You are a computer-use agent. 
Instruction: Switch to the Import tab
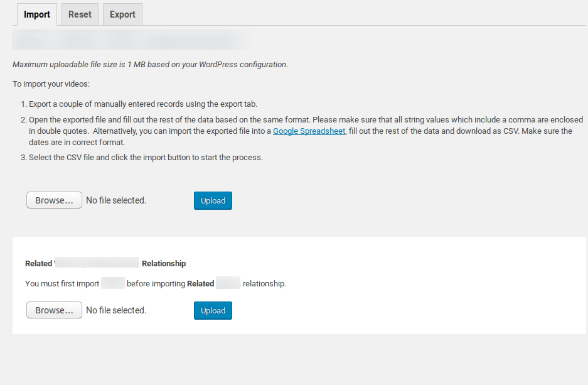(x=37, y=14)
